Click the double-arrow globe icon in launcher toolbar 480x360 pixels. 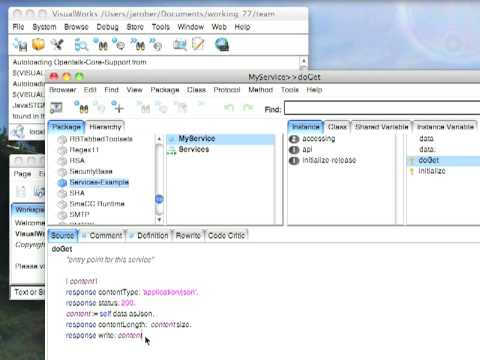coord(156,44)
